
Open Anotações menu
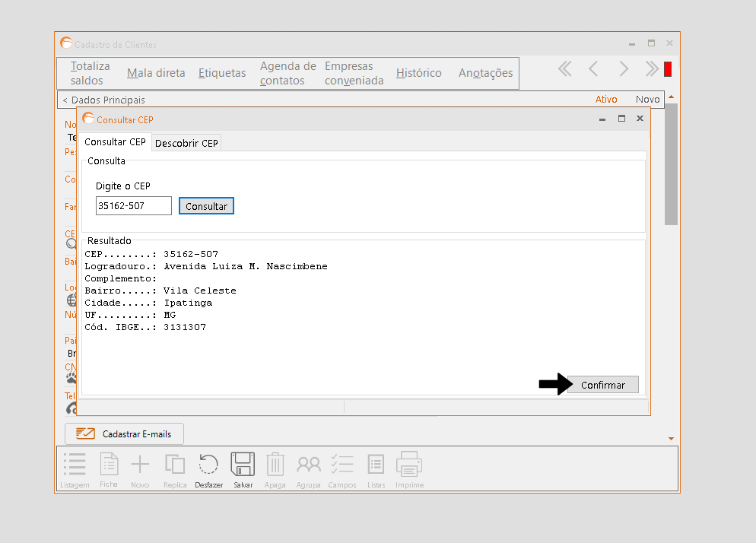485,73
